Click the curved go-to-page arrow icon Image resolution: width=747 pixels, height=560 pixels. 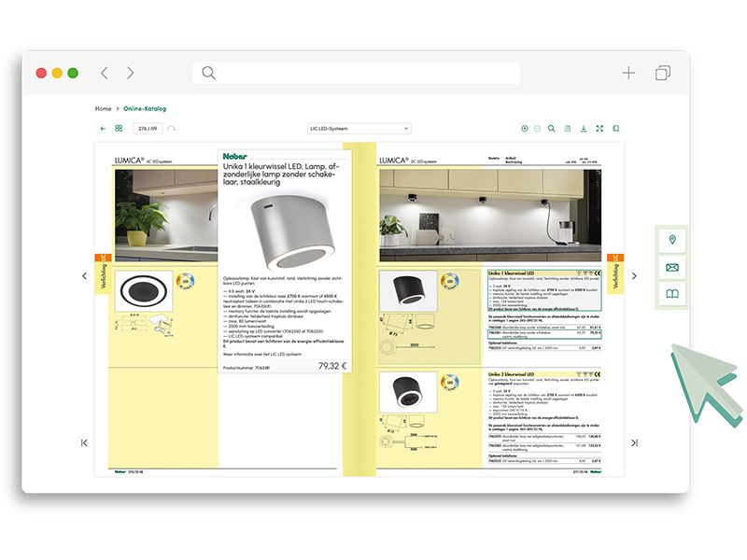[x=172, y=129]
